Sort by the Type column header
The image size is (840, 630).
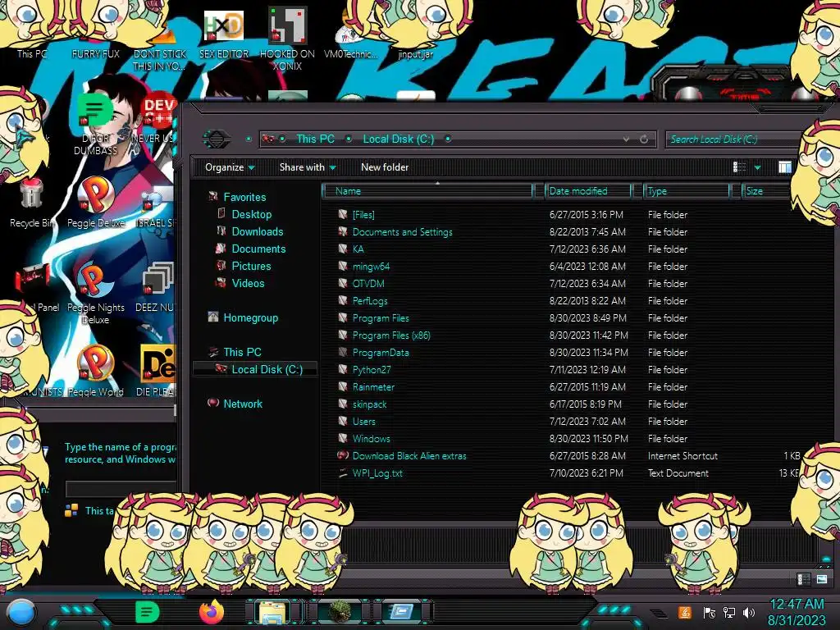point(687,191)
